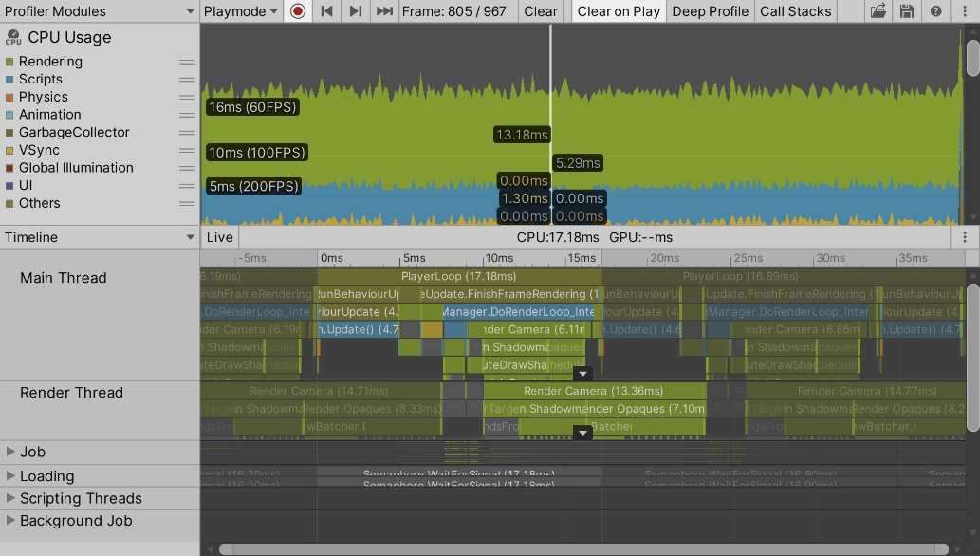The width and height of the screenshot is (980, 556).
Task: Toggle the Rendering category color box
Action: 9,62
